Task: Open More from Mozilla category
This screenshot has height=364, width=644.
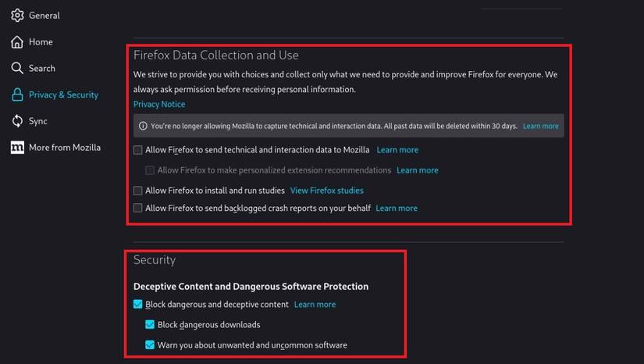Action: pos(65,148)
